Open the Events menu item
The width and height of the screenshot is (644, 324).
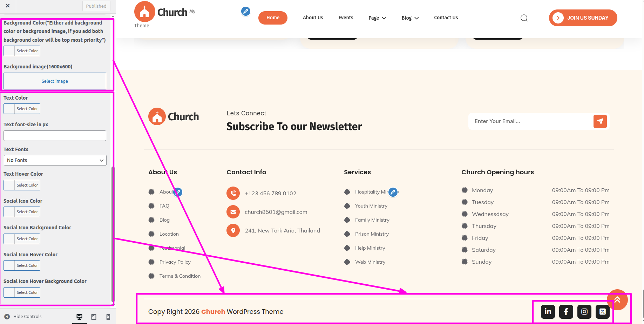click(x=346, y=18)
